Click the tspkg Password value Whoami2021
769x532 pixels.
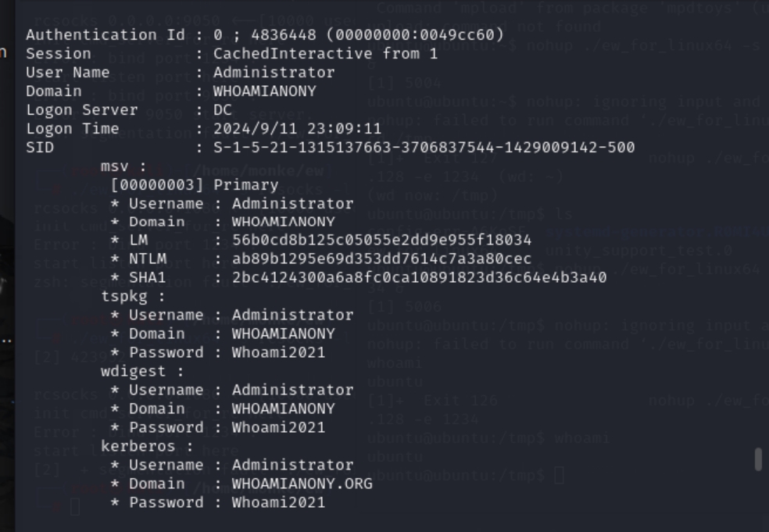(x=278, y=352)
